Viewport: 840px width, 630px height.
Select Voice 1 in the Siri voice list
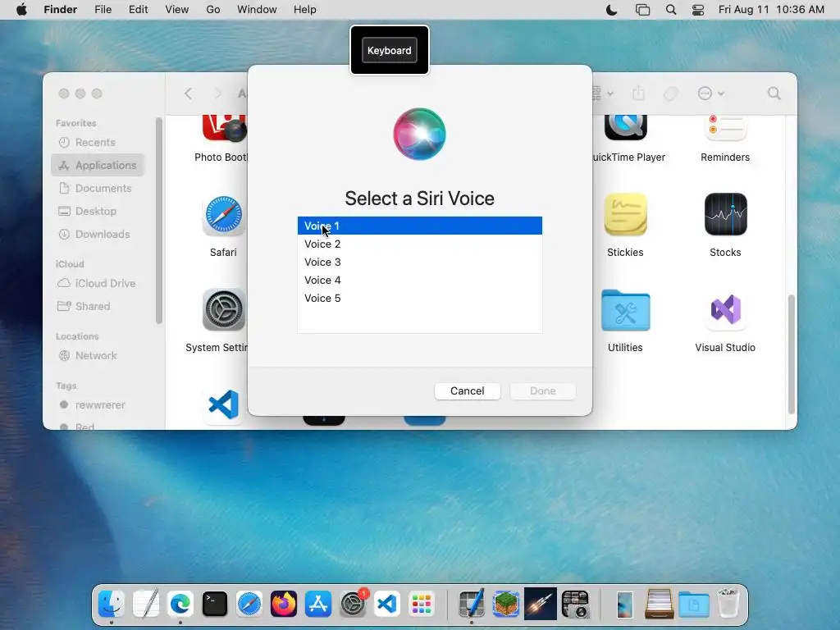(x=419, y=226)
